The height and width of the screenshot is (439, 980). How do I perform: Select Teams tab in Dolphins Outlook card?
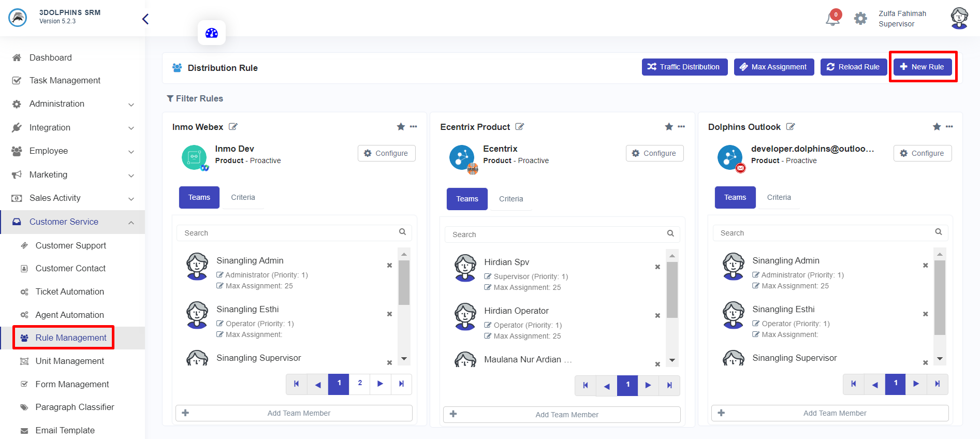[735, 198]
